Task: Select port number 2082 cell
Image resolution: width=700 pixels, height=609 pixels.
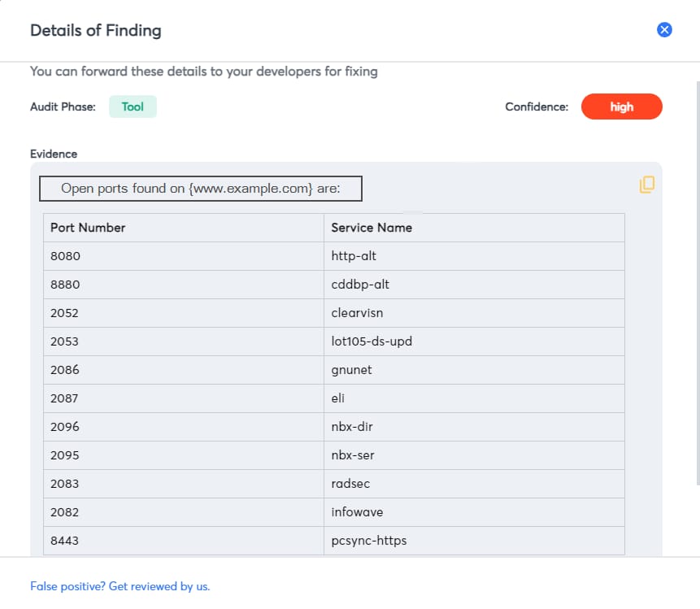Action: [x=184, y=512]
